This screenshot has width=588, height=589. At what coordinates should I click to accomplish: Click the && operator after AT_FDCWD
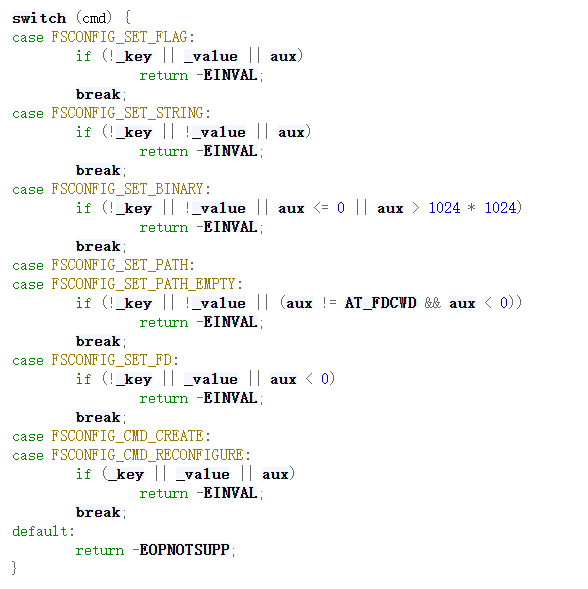pos(432,303)
